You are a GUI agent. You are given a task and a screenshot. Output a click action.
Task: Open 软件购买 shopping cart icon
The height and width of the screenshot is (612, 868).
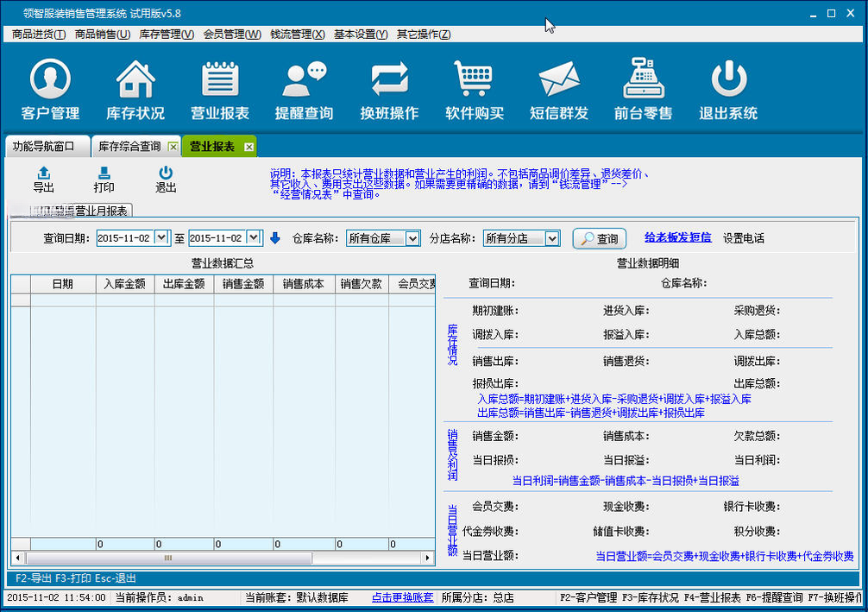click(475, 90)
